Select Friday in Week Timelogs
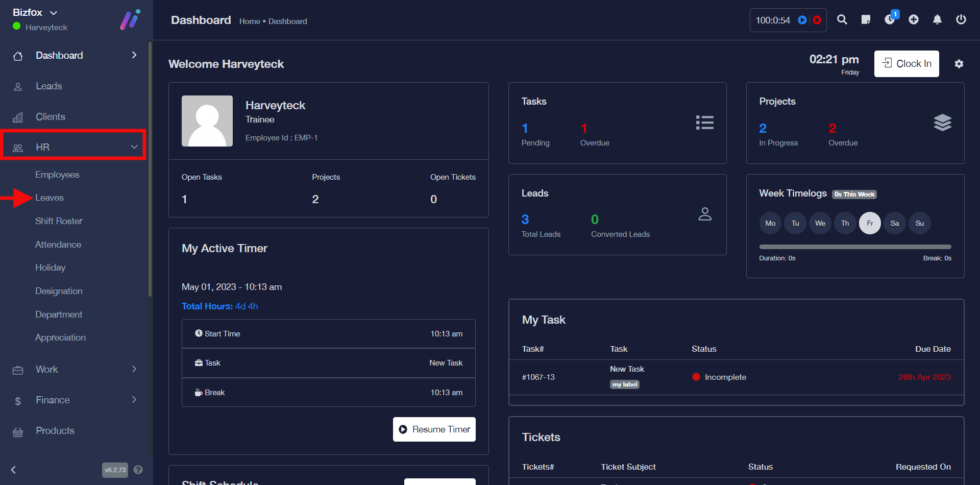980x485 pixels. click(x=870, y=223)
